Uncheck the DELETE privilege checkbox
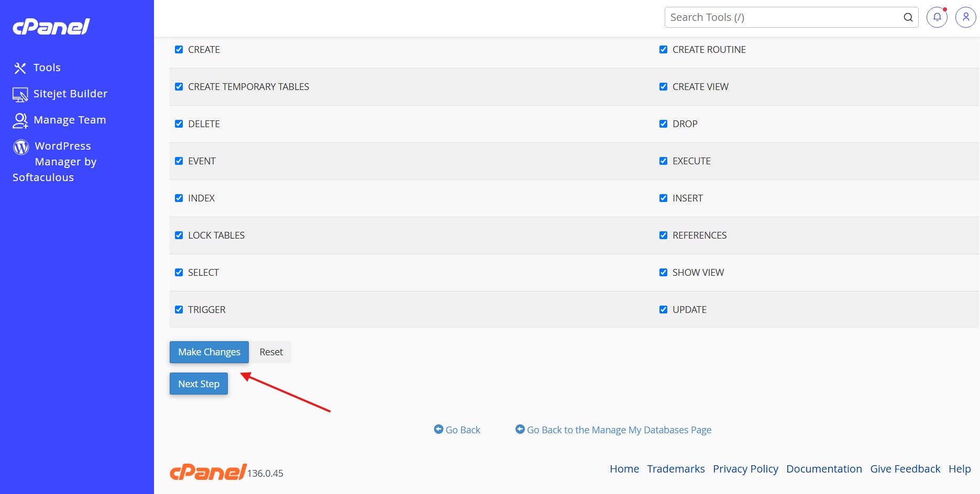Viewport: 980px width, 494px height. (x=179, y=124)
